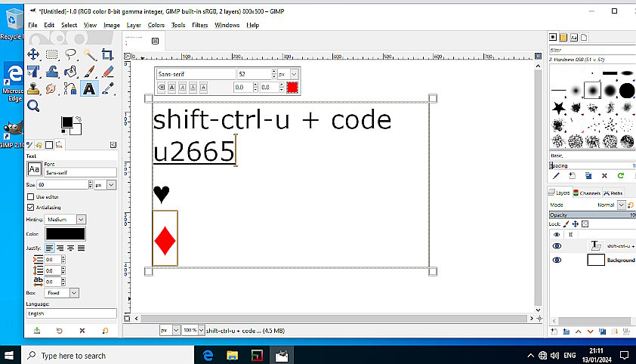Screen dimensions: 636x364
Task: Toggle filled justify alignment
Action: [81, 248]
